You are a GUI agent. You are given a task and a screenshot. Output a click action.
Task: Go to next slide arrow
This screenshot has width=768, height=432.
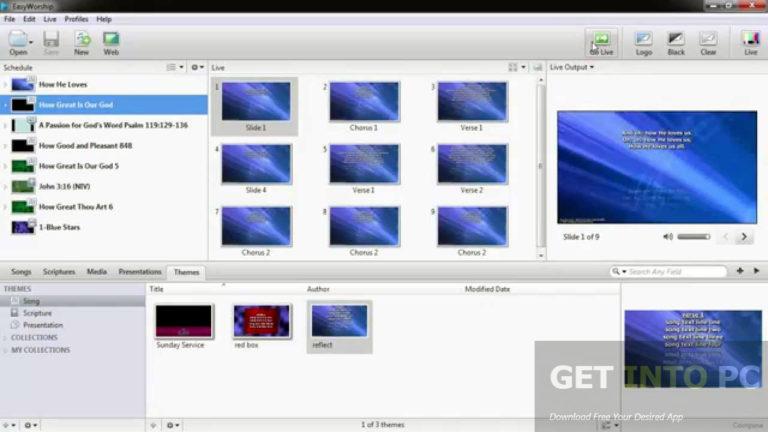tap(744, 237)
